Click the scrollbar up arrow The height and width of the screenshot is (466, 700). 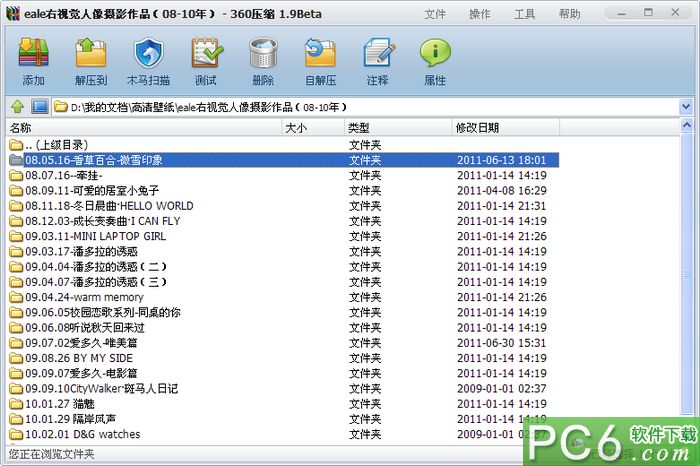687,125
